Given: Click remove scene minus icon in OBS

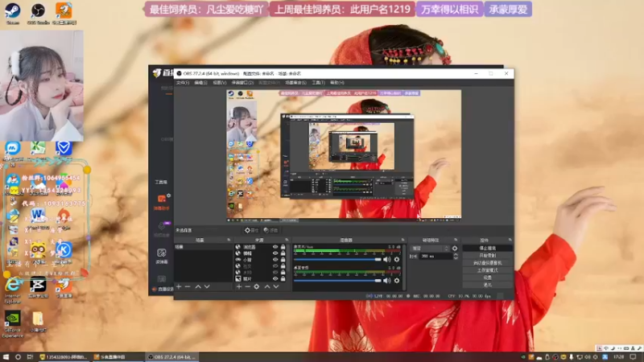Looking at the screenshot, I should pyautogui.click(x=188, y=286).
